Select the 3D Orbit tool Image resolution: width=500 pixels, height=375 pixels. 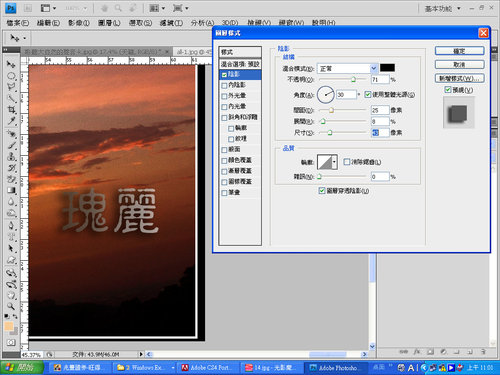point(11,284)
